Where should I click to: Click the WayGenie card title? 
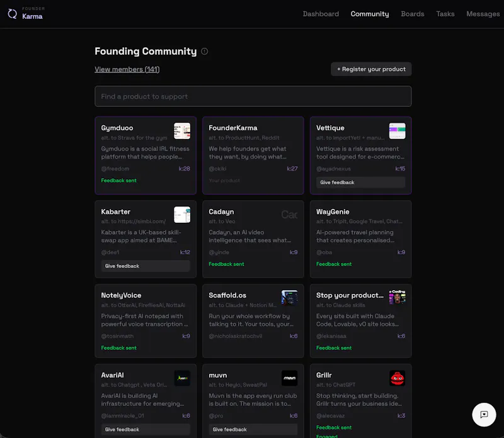tap(333, 211)
